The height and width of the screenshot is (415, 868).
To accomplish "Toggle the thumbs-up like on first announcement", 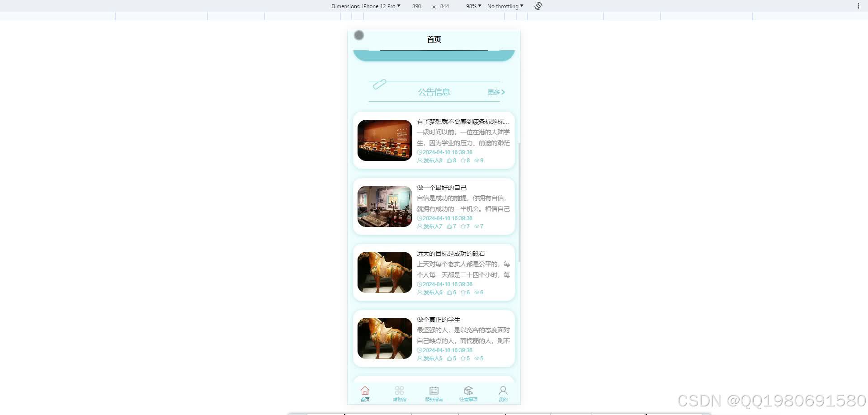I will [448, 160].
